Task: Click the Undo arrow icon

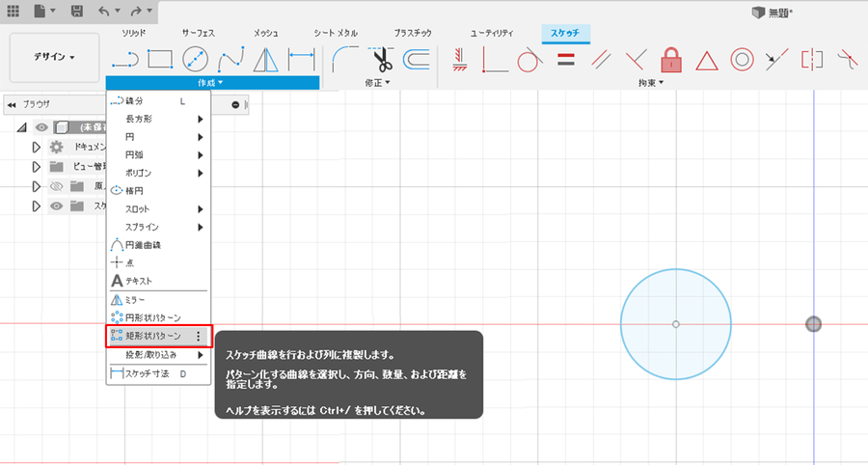Action: pyautogui.click(x=103, y=11)
